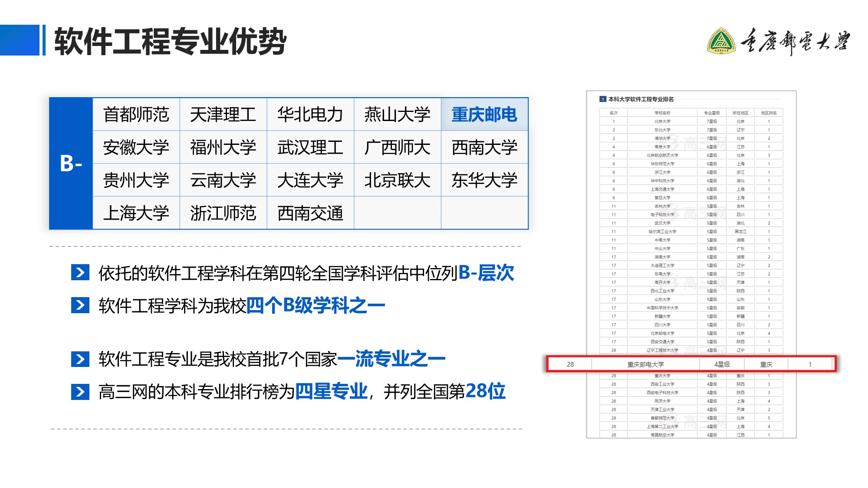Select the slide title 软件工程专业优势

click(x=170, y=41)
